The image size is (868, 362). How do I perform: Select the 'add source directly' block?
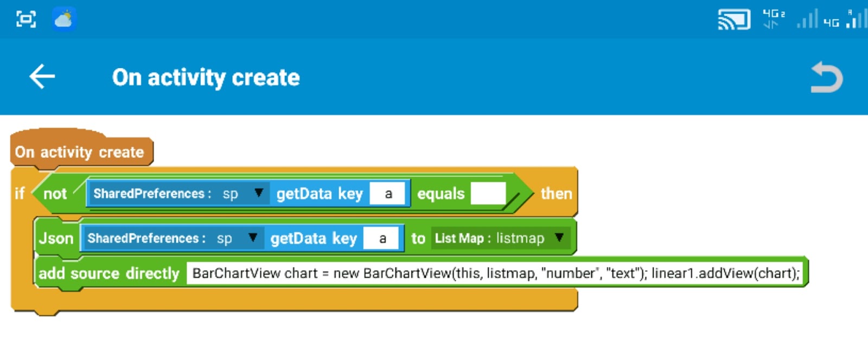click(108, 274)
